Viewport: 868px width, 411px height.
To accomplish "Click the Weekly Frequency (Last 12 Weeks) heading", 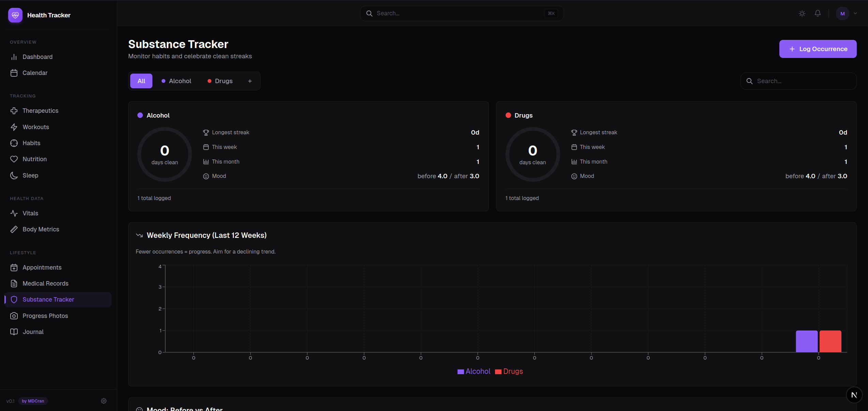I will [207, 235].
